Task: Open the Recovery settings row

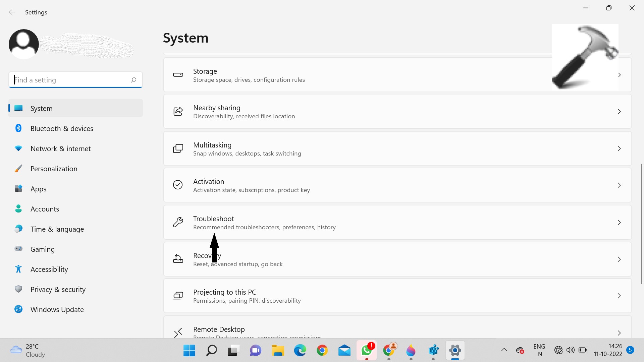Action: [x=369, y=259]
